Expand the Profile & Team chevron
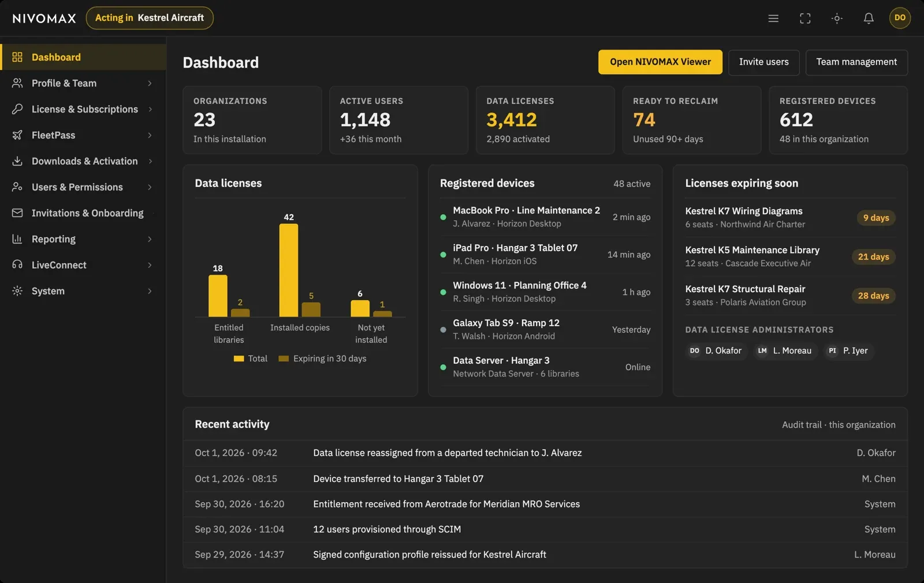This screenshot has width=924, height=583. pos(150,83)
